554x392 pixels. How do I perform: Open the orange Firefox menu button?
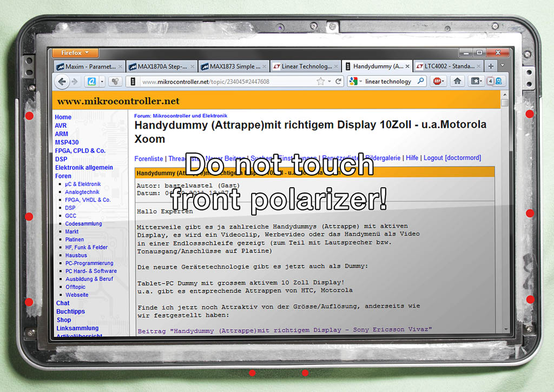(75, 53)
